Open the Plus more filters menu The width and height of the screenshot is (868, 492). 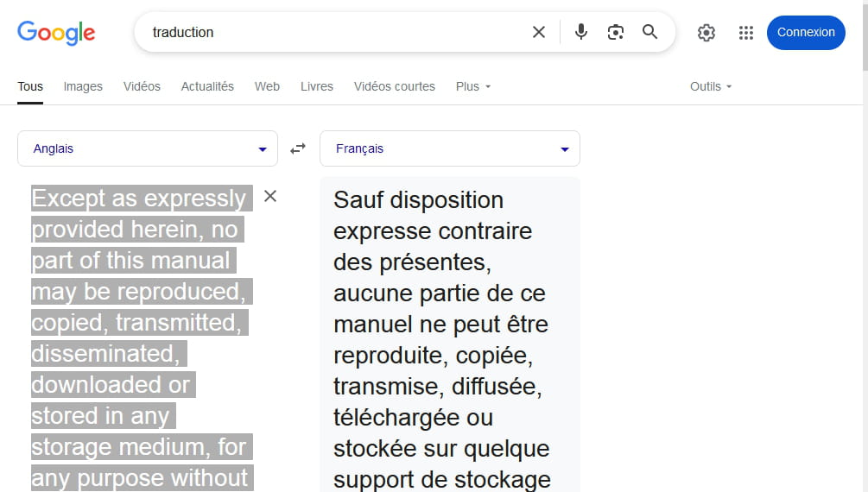(x=473, y=86)
